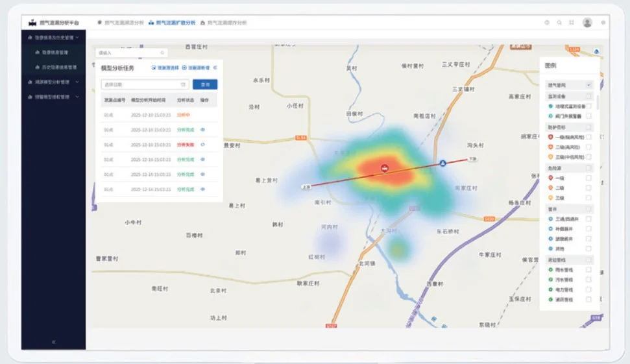630x364 pixels.
Task: Click magnifier icon in map search box
Action: tap(162, 53)
